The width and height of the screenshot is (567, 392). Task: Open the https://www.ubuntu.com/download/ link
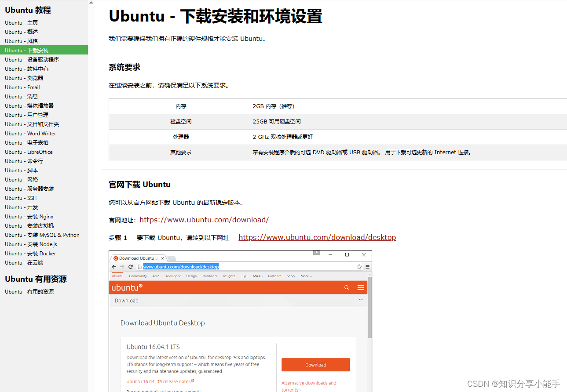[204, 220]
